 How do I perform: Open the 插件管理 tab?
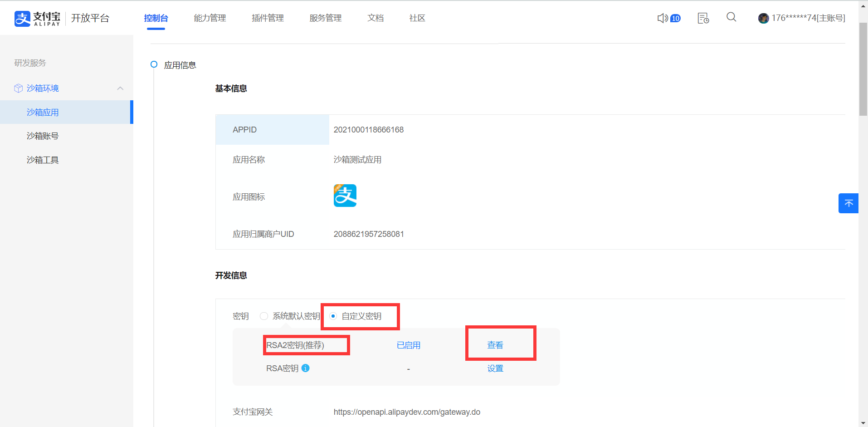[x=268, y=18]
